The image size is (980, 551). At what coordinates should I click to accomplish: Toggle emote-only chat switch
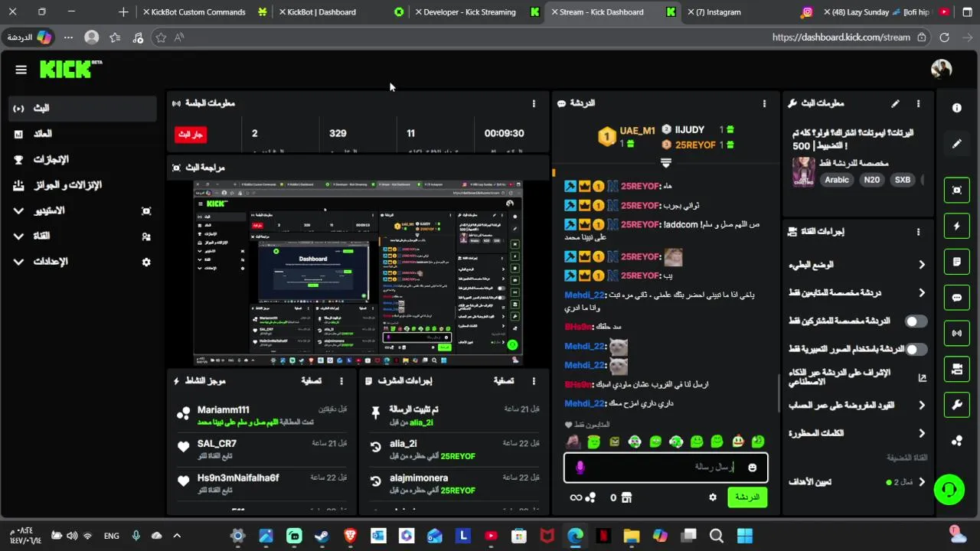[916, 349]
